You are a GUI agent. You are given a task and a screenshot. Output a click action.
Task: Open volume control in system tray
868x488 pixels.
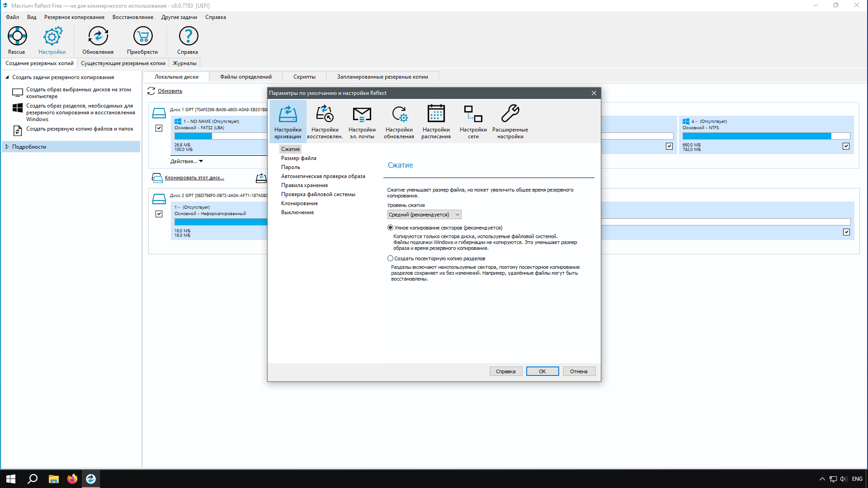(x=844, y=479)
